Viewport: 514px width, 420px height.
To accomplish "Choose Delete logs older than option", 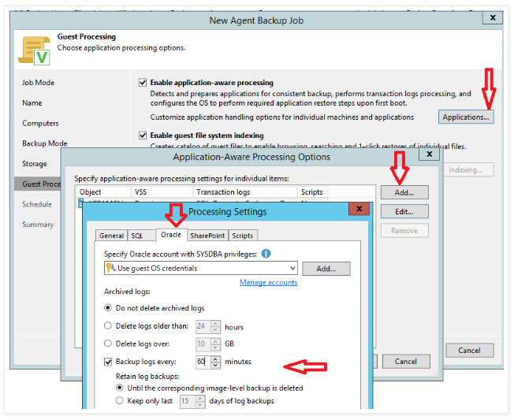I will pos(109,326).
